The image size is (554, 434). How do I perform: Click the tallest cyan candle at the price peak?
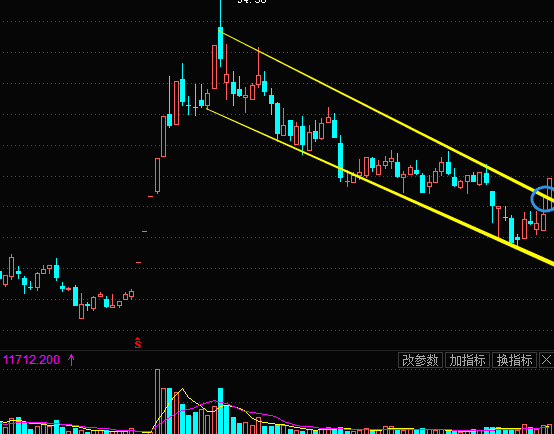pos(220,43)
